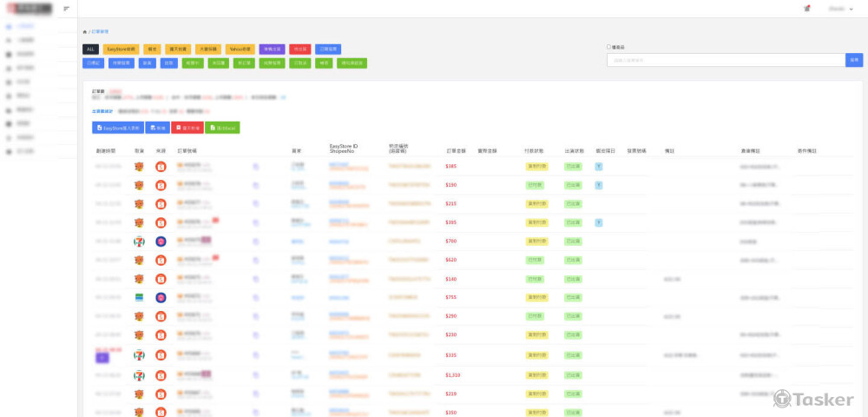Click the FamilyMart icon in $755 row
The width and height of the screenshot is (868, 417).
(139, 297)
